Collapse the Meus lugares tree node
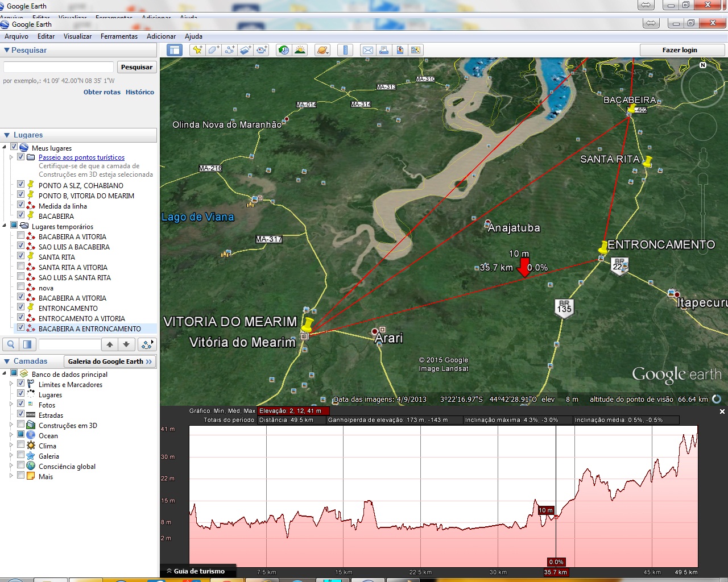The width and height of the screenshot is (728, 582). pos(5,147)
